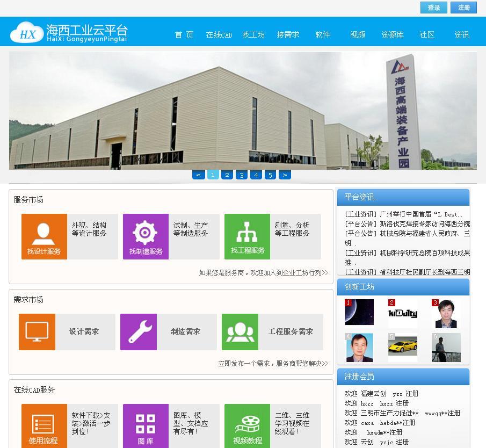The image size is (486, 448).
Task: Open the kiDulty workshop thumbnail
Action: click(x=403, y=313)
